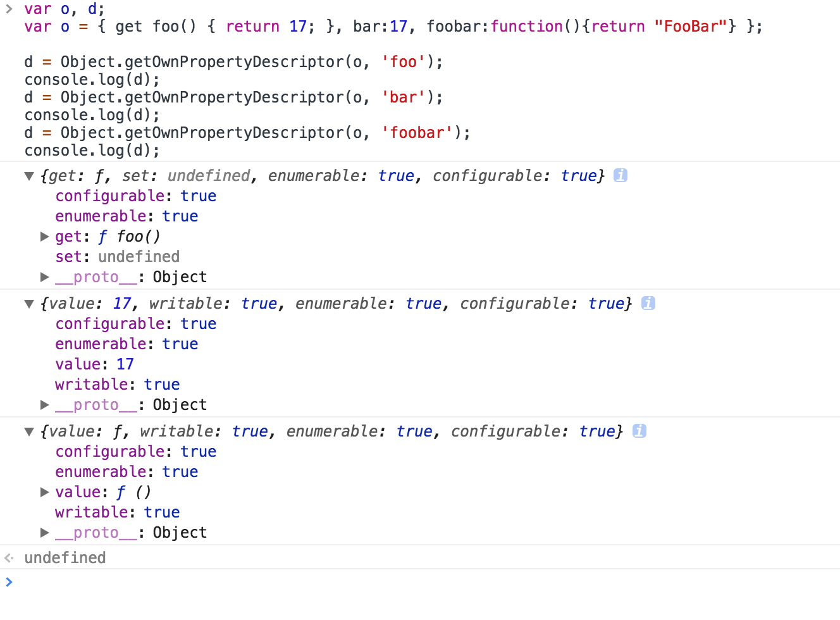Click the getOwnPropertyDescriptor(o, 'foo') line
840x620 pixels.
233,62
